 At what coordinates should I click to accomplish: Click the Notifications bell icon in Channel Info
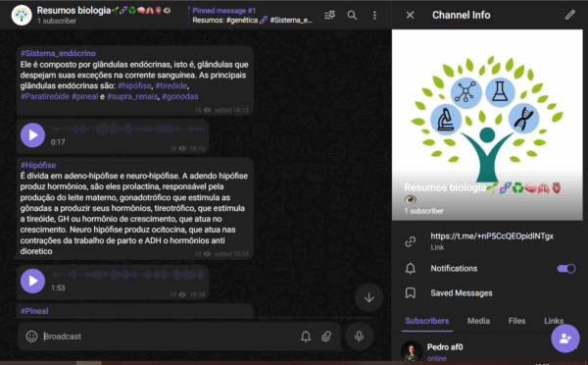click(x=411, y=269)
